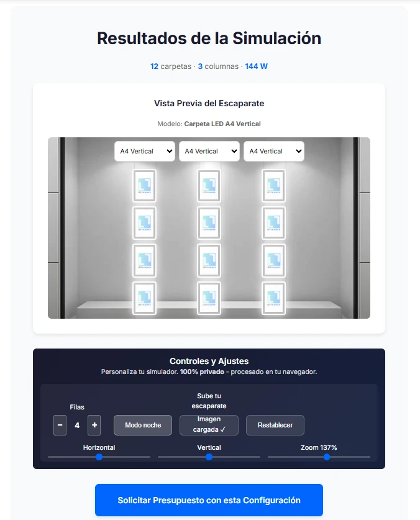Select bottom LED folder in right column
Image resolution: width=420 pixels, height=520 pixels.
tap(274, 298)
